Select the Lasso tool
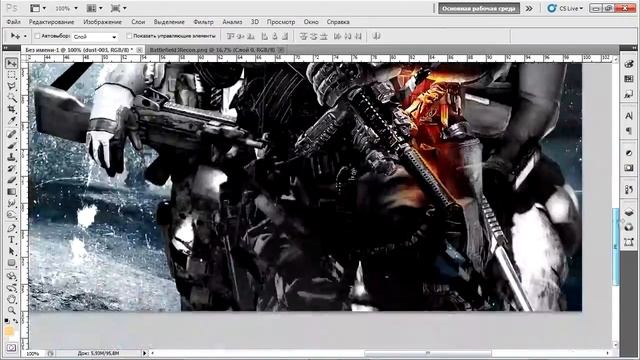This screenshot has width=640, height=360. 11,87
